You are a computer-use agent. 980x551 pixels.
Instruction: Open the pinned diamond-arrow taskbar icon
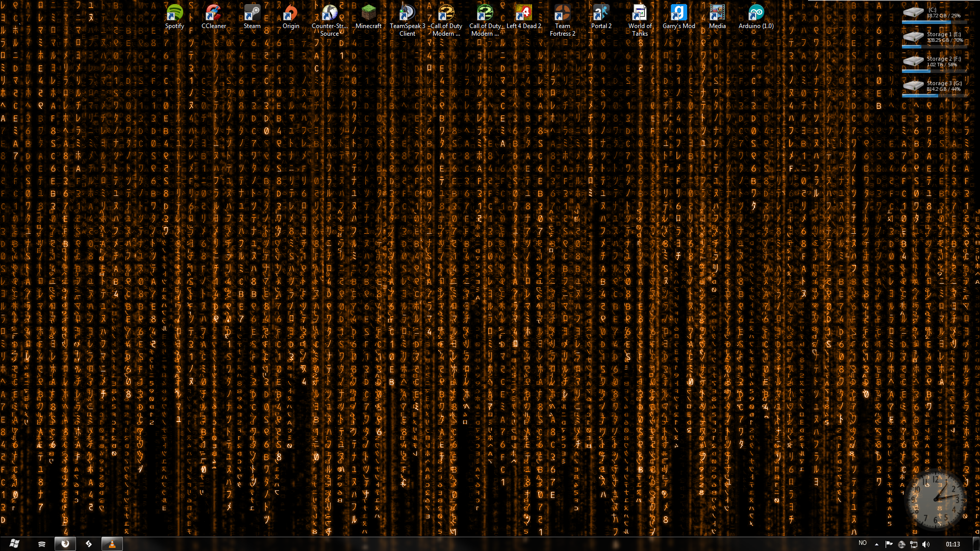point(89,544)
